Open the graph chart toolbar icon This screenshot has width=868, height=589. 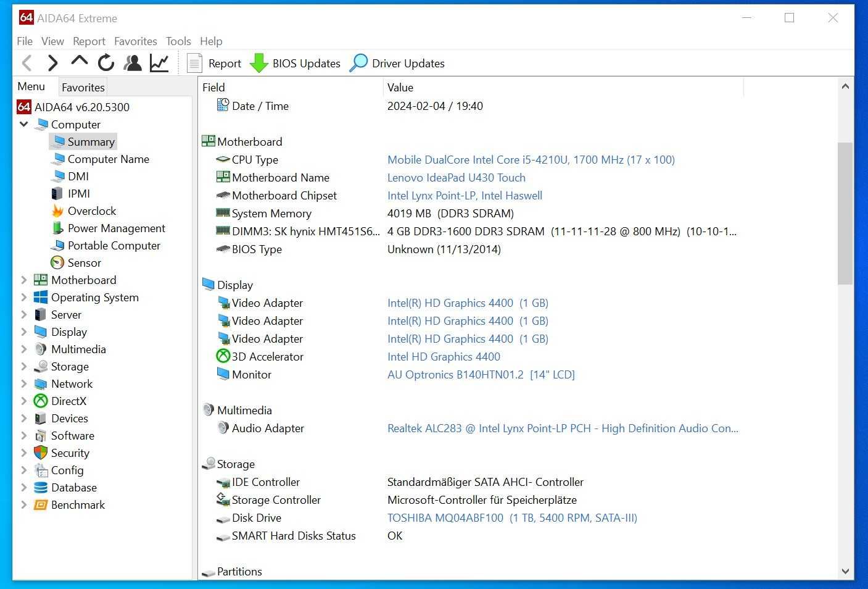coord(159,63)
